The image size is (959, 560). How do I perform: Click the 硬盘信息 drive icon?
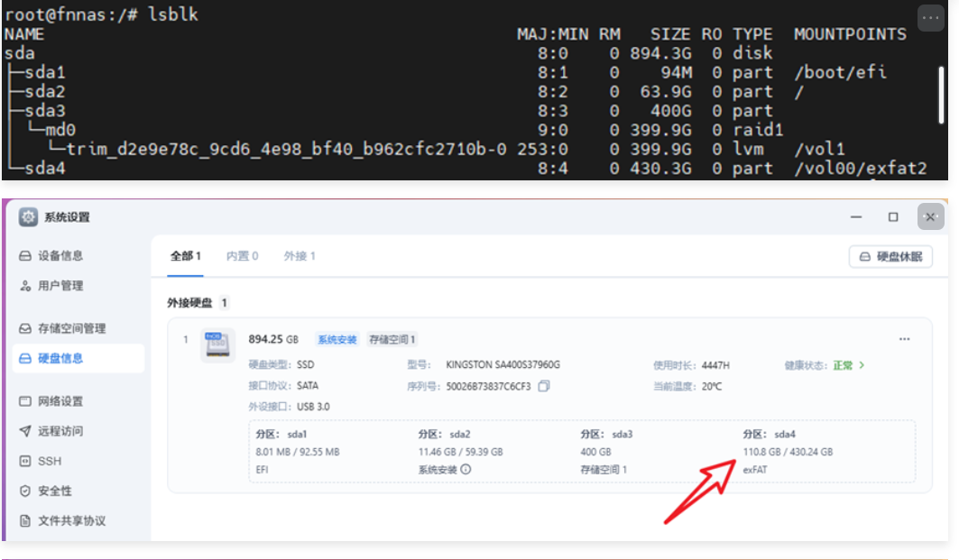(25, 358)
